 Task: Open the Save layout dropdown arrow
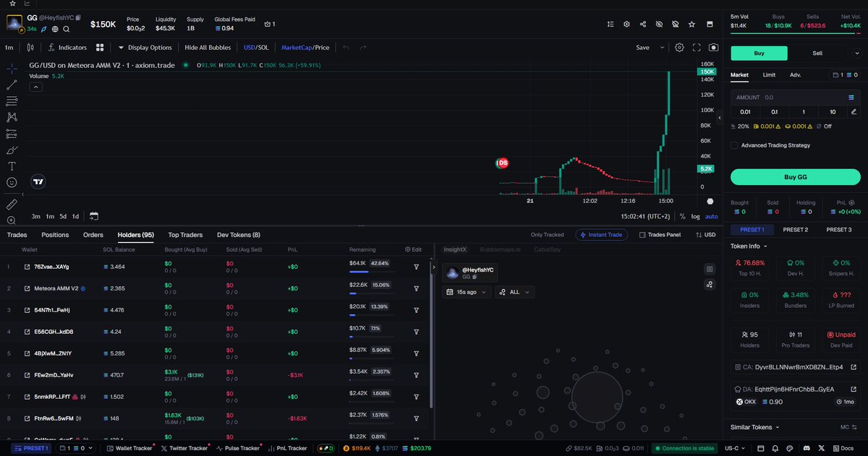coord(662,48)
